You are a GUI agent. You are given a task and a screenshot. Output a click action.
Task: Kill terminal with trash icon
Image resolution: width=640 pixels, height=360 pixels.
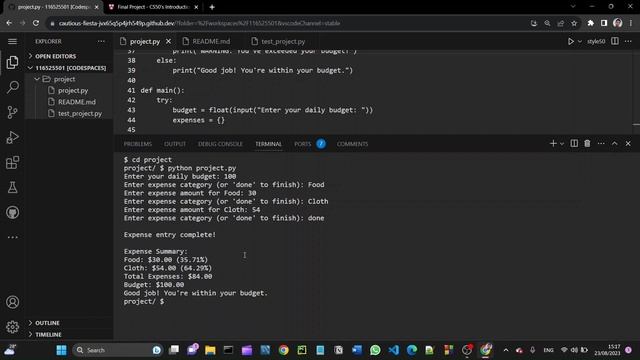click(587, 143)
